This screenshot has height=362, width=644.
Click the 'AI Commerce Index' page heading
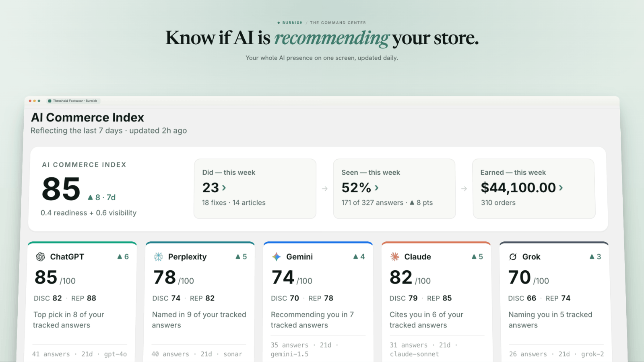click(87, 117)
